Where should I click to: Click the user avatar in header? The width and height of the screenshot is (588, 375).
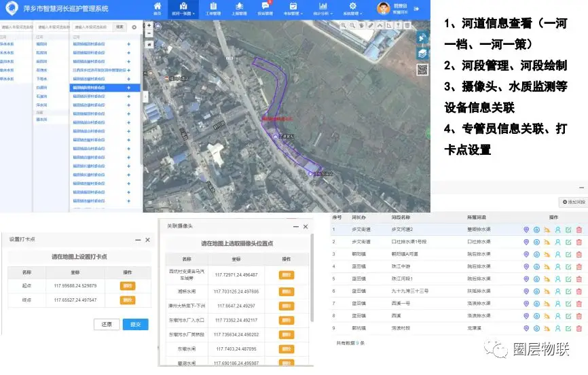[383, 8]
